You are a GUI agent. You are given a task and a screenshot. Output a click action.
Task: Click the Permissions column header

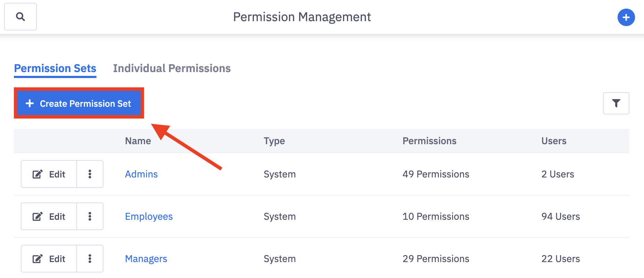[x=429, y=141]
